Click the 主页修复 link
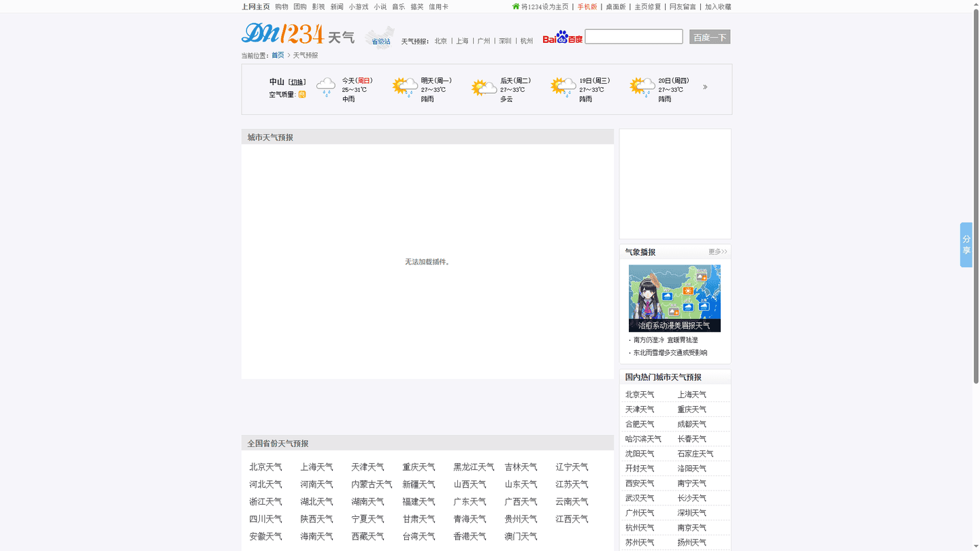Screen dimensions: 980x551 point(648,7)
